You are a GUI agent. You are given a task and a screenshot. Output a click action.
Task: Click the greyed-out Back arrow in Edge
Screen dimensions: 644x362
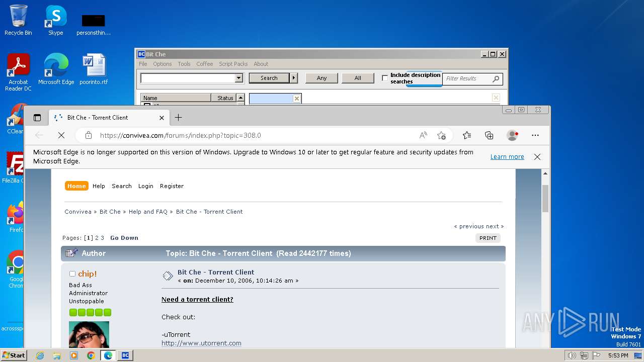point(39,135)
